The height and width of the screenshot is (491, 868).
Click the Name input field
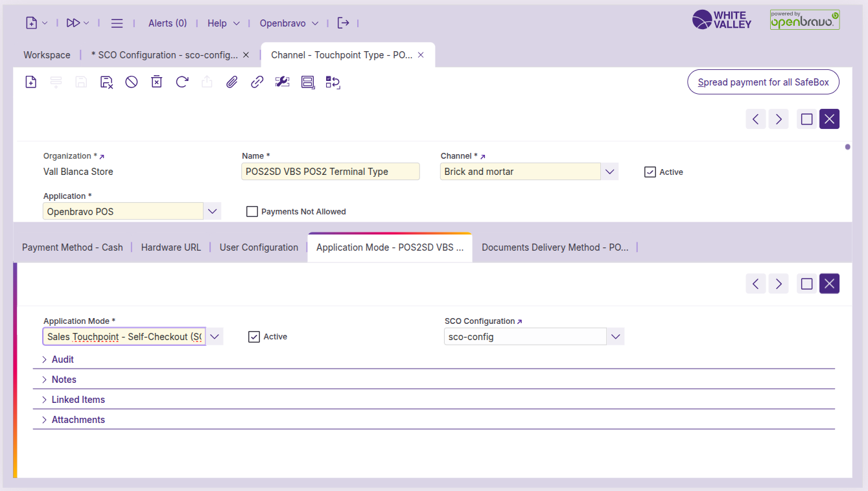click(330, 172)
